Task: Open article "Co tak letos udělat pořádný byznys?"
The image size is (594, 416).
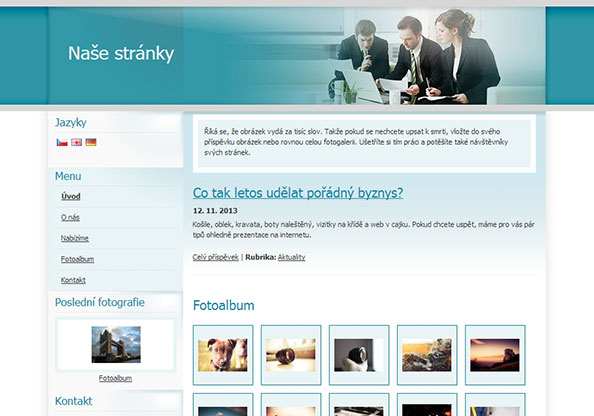Action: click(x=298, y=192)
